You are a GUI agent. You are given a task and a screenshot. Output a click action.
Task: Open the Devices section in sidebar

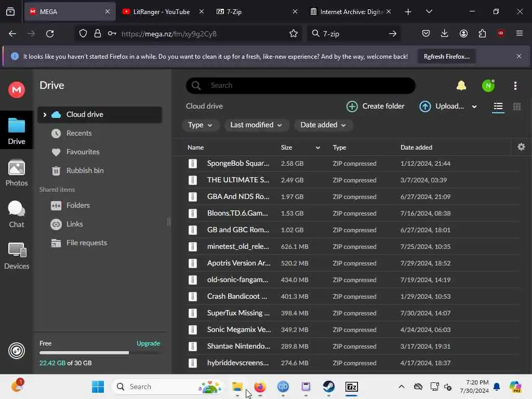tap(16, 256)
